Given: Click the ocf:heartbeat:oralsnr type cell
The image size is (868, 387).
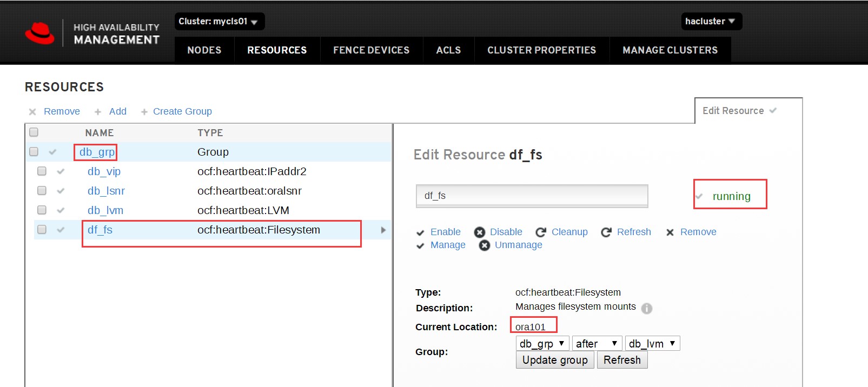Looking at the screenshot, I should click(x=249, y=191).
